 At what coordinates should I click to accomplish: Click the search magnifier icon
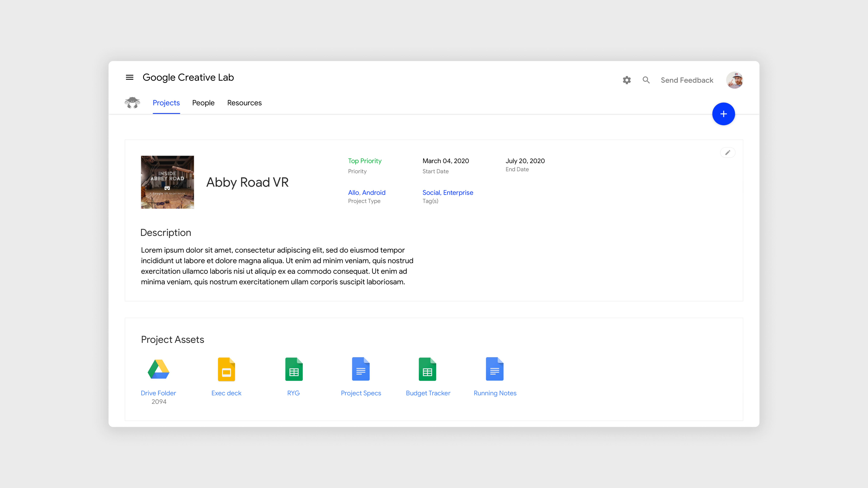(x=646, y=80)
